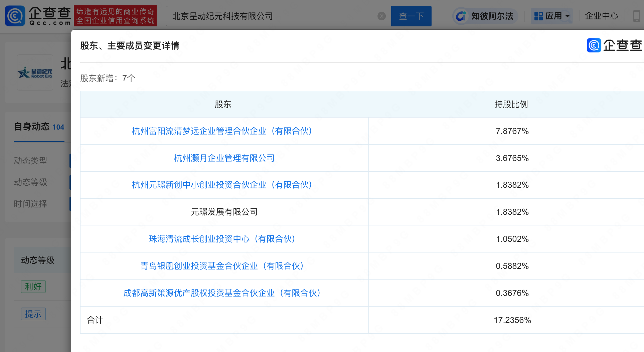
Task: Click the 应用 grid icon
Action: pyautogui.click(x=538, y=16)
